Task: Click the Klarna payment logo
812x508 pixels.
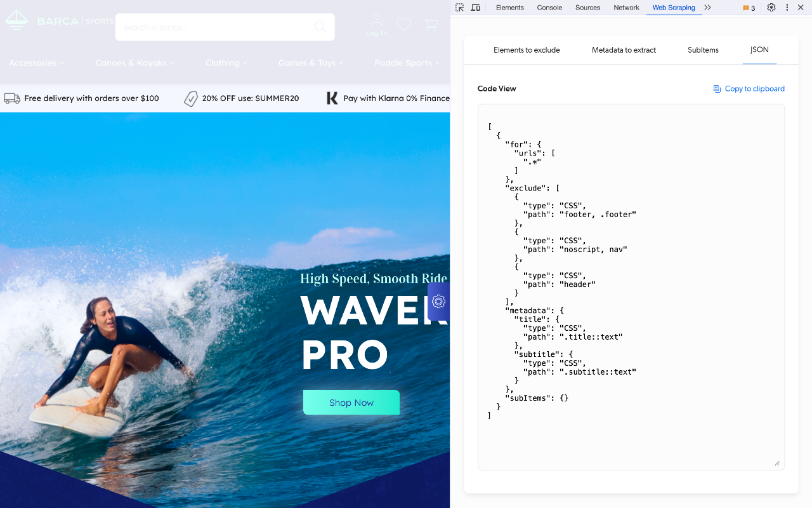Action: (x=332, y=98)
